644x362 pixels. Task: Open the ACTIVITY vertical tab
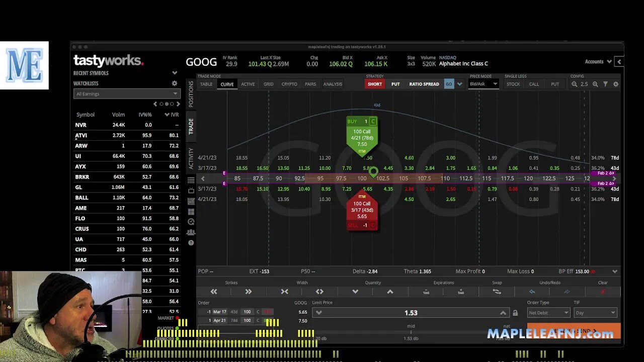(x=191, y=158)
